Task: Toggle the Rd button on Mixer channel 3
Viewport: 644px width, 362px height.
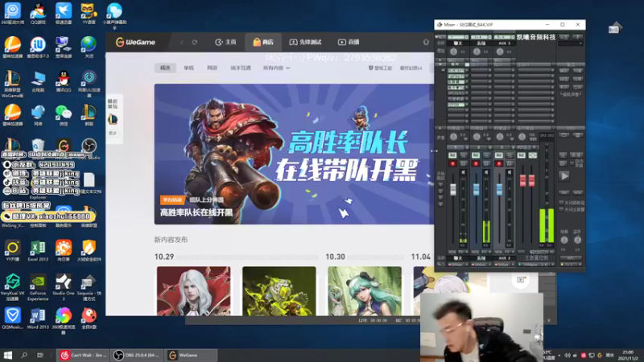Action: coord(498,155)
